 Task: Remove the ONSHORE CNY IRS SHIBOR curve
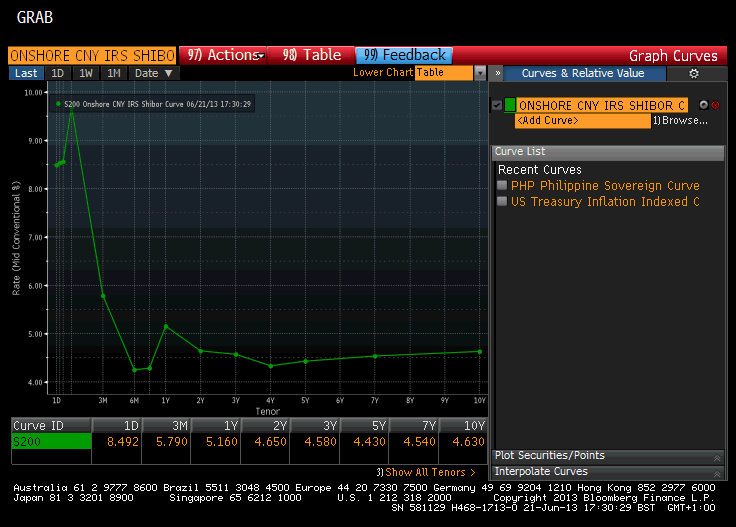[715, 105]
